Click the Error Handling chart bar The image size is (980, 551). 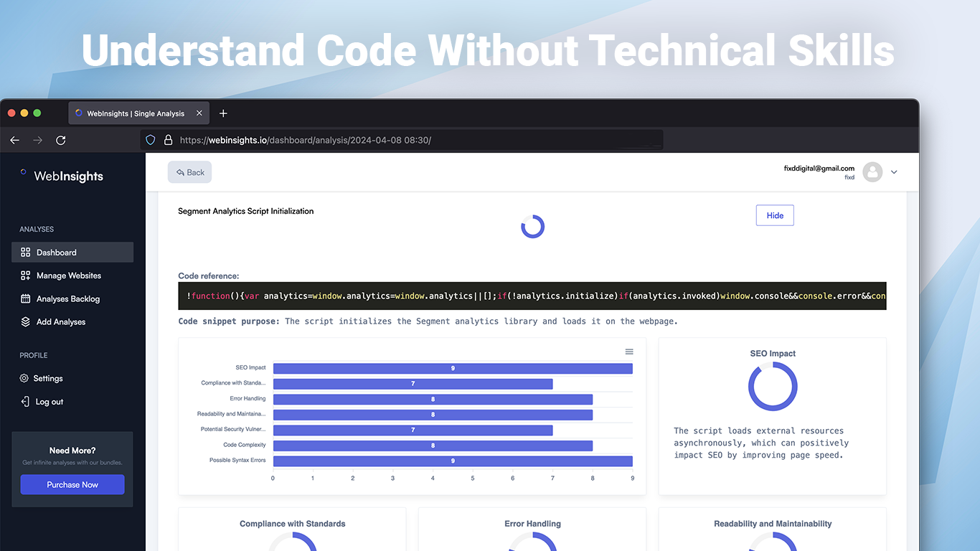click(x=433, y=399)
